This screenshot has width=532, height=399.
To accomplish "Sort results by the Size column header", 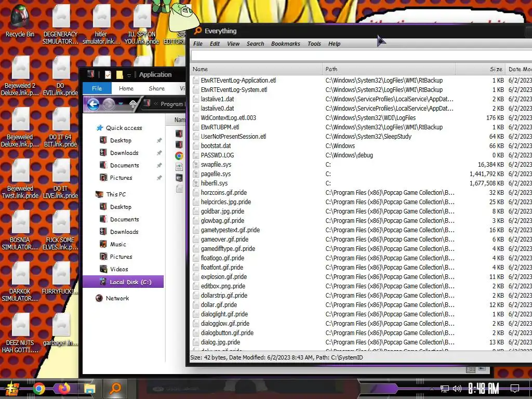I will click(480, 69).
